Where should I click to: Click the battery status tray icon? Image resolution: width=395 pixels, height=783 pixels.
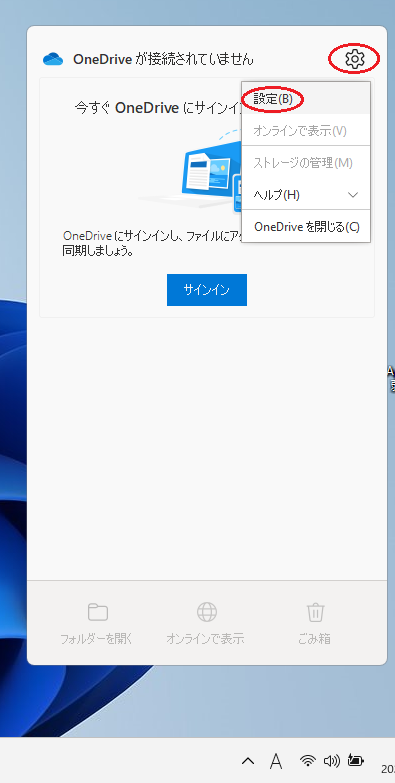(356, 761)
